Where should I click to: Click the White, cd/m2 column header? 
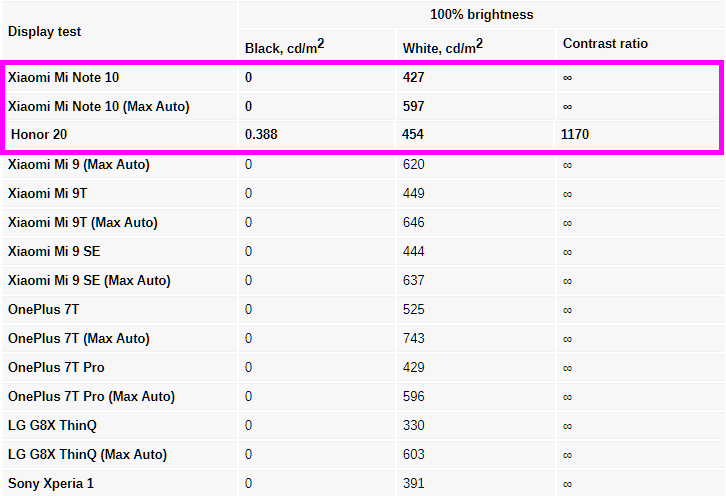[x=443, y=46]
